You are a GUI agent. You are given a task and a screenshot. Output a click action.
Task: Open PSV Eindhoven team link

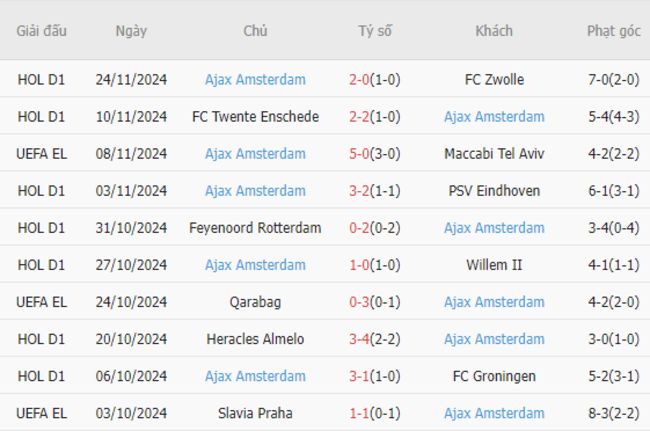pos(494,191)
